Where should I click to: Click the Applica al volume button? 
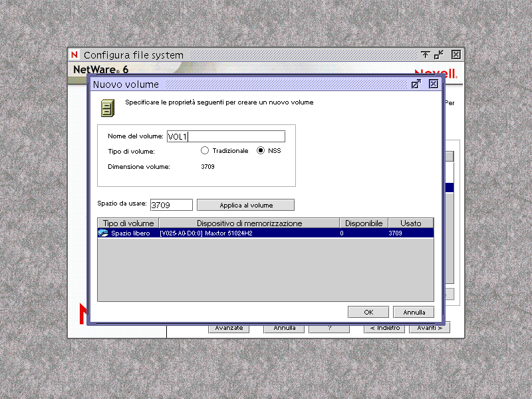pyautogui.click(x=246, y=205)
